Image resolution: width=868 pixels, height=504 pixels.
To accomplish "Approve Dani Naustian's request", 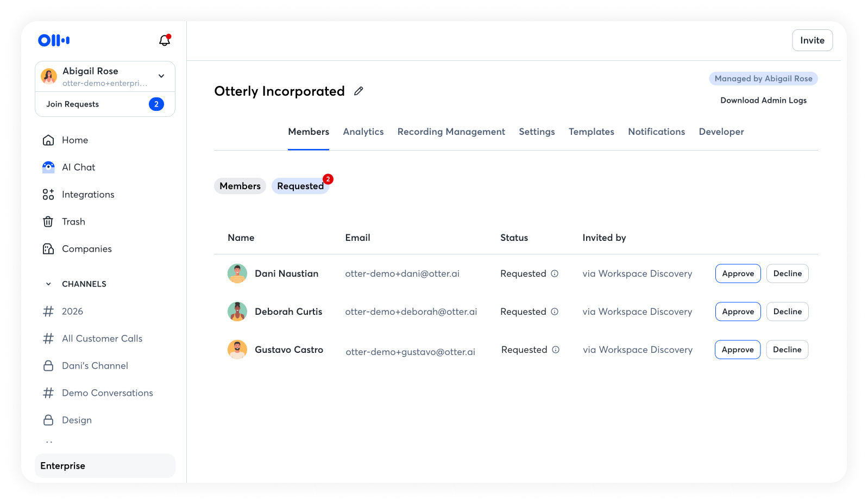I will pos(738,273).
